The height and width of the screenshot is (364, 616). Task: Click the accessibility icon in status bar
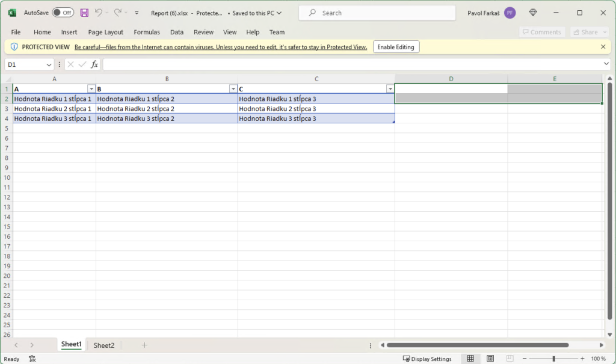click(x=32, y=359)
